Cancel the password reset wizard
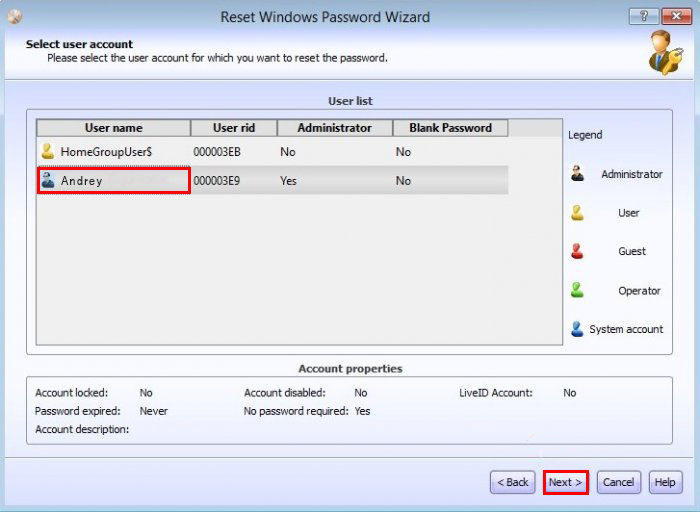700x512 pixels. 618,482
